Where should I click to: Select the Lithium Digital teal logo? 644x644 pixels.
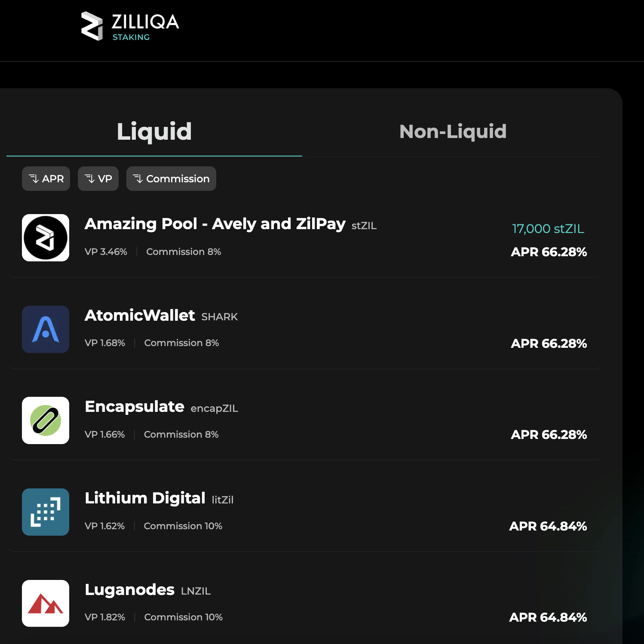(x=46, y=512)
